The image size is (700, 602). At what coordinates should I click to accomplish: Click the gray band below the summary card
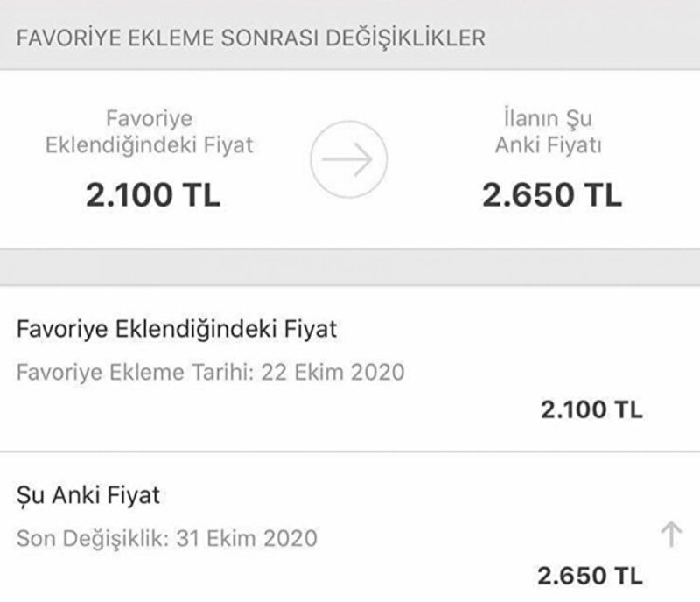(350, 267)
